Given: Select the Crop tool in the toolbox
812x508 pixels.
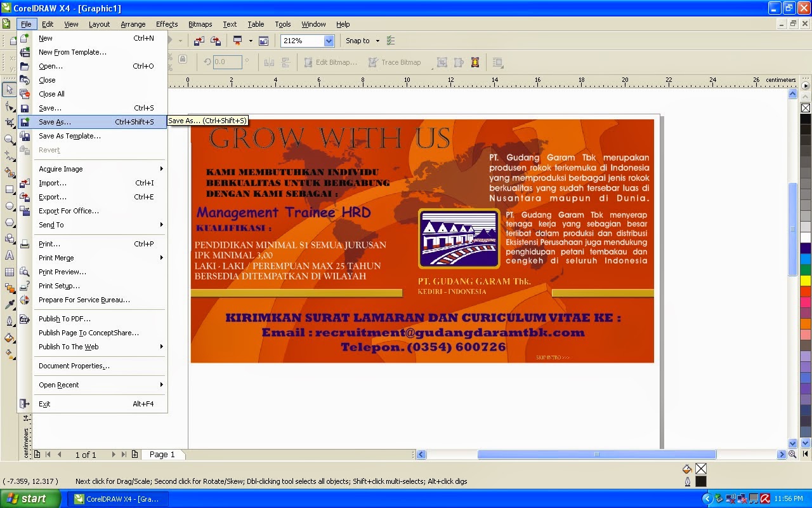Looking at the screenshot, I should click(x=10, y=123).
